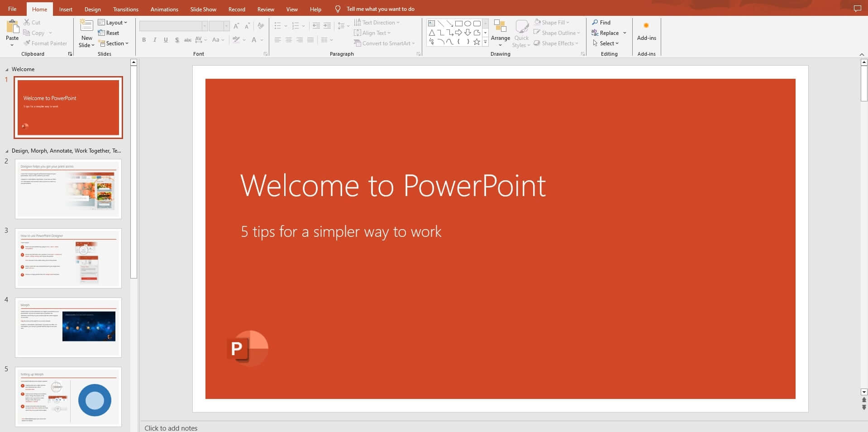This screenshot has height=432, width=868.
Task: Toggle Strikethrough formatting
Action: click(x=187, y=40)
